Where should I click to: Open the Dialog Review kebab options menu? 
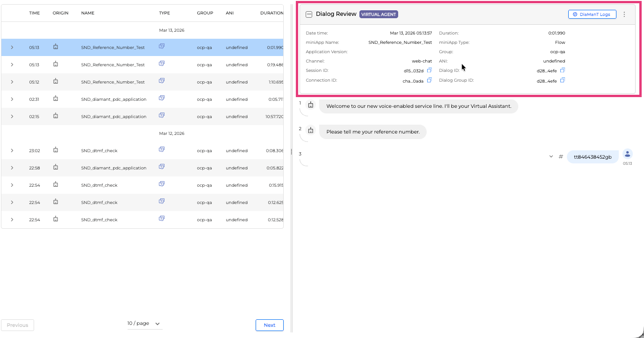(624, 14)
